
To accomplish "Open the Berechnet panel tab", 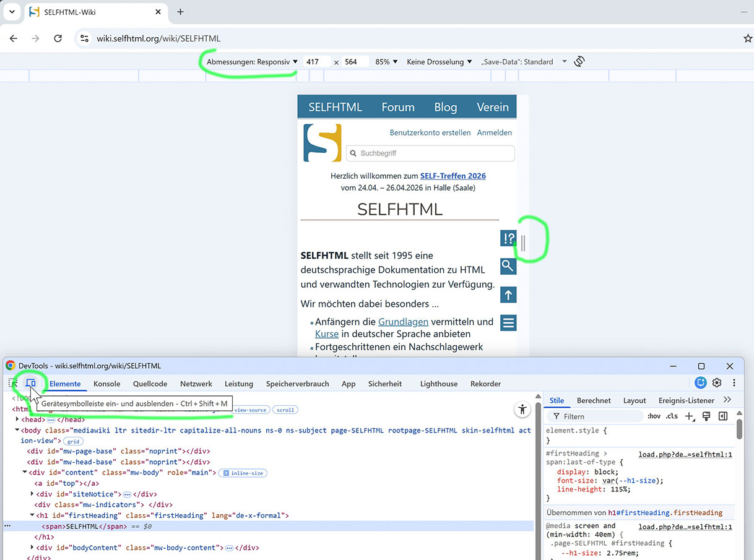I will (594, 400).
